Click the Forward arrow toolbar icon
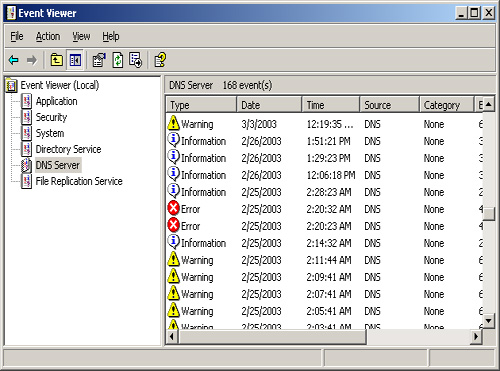 pos(32,60)
